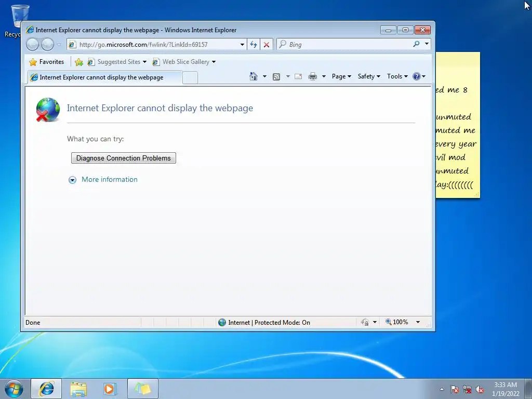The height and width of the screenshot is (399, 532).
Task: Expand the Home button dropdown arrow
Action: [264, 76]
